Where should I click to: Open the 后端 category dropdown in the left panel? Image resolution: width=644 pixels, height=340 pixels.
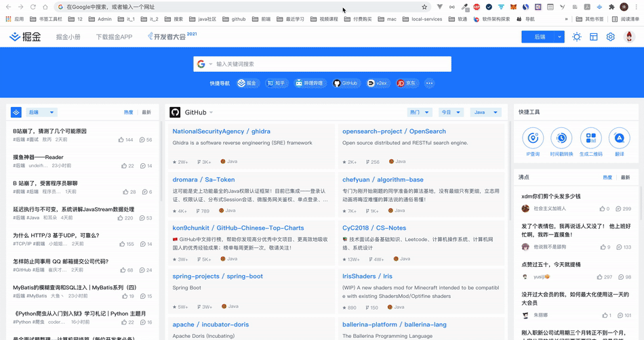41,112
